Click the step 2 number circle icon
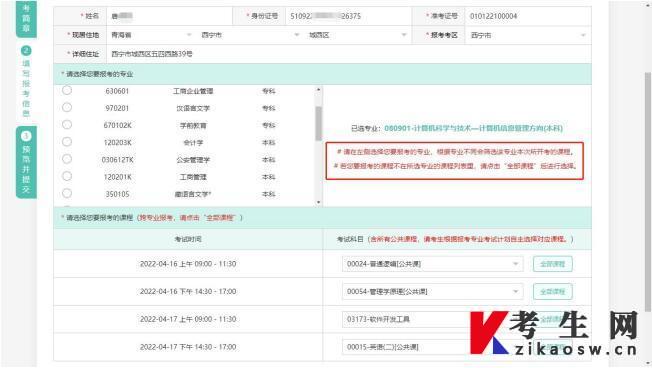Screen dimensions: 652x368 (x=26, y=51)
